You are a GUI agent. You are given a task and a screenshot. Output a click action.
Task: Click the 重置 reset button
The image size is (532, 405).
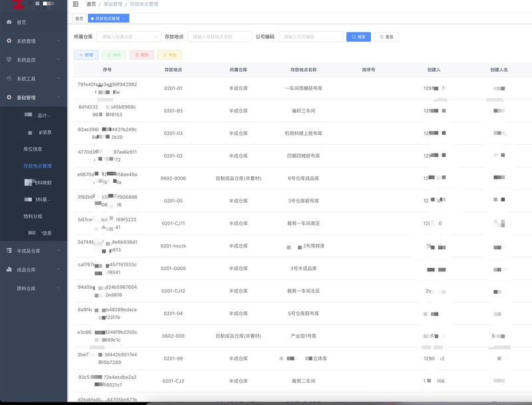pos(386,37)
